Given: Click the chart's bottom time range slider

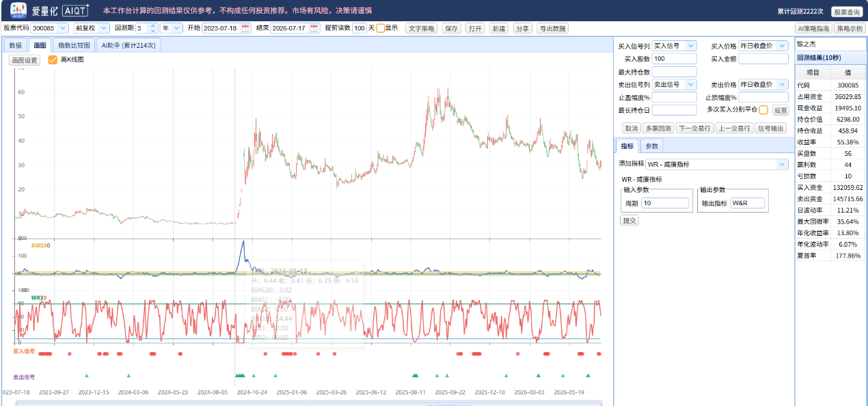Looking at the screenshot, I should click(x=309, y=403).
